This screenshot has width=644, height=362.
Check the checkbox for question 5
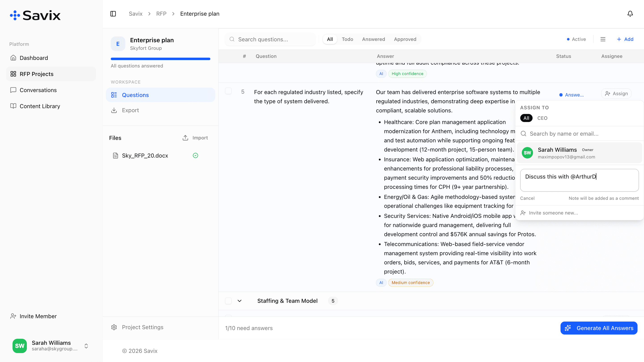228,91
